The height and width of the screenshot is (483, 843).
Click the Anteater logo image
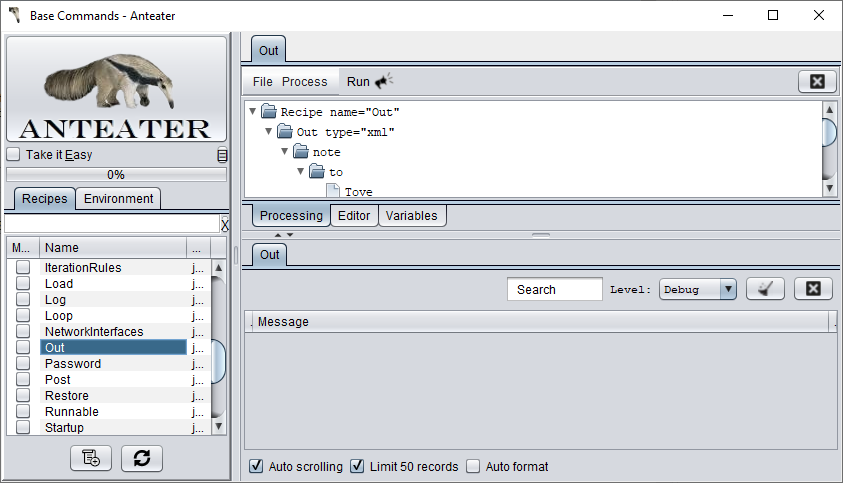pos(116,89)
